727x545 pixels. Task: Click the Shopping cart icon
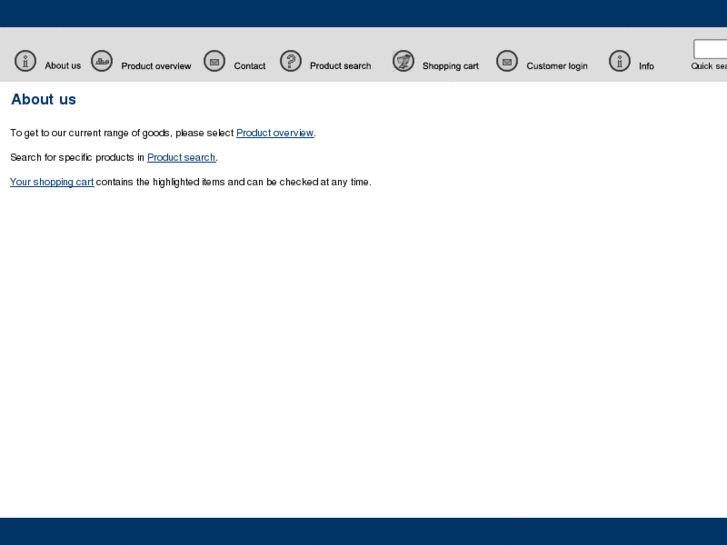403,61
